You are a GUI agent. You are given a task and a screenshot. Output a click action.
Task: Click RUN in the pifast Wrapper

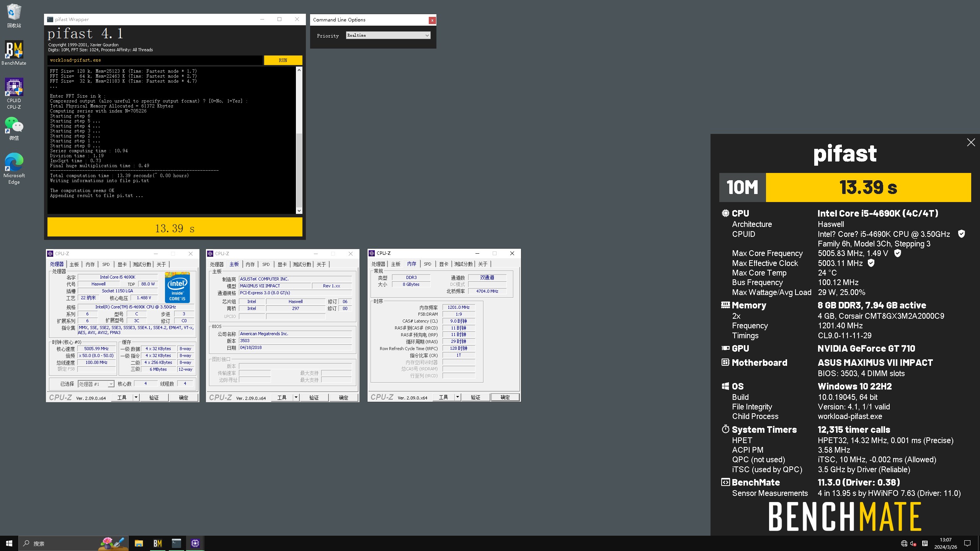(283, 60)
